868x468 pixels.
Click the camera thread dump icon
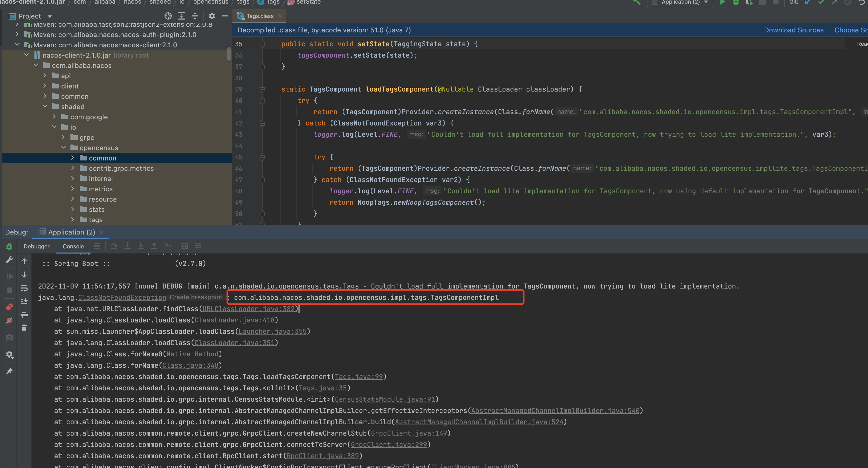tap(9, 338)
